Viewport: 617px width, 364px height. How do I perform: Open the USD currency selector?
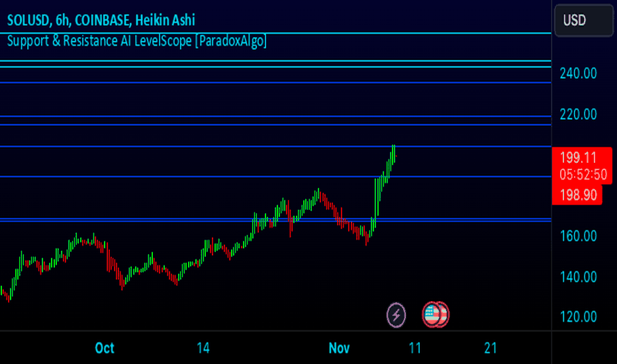(583, 20)
